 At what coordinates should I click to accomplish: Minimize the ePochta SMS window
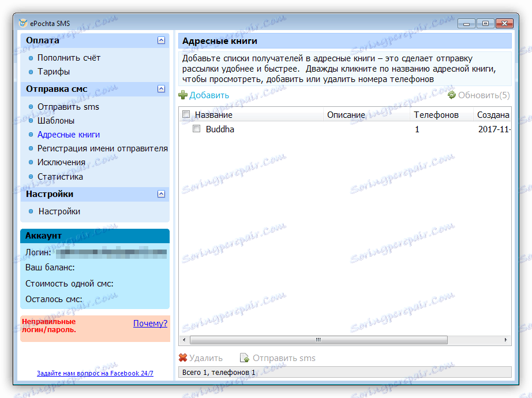coord(467,23)
